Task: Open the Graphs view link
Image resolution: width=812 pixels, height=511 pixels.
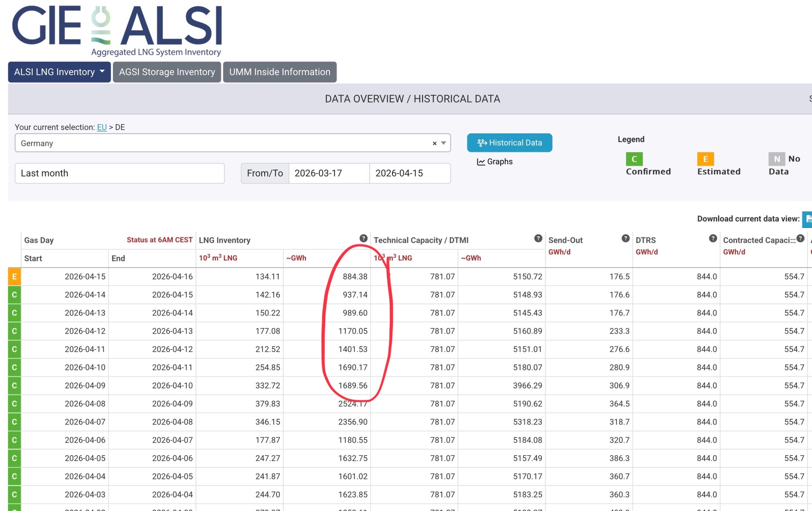Action: point(495,162)
